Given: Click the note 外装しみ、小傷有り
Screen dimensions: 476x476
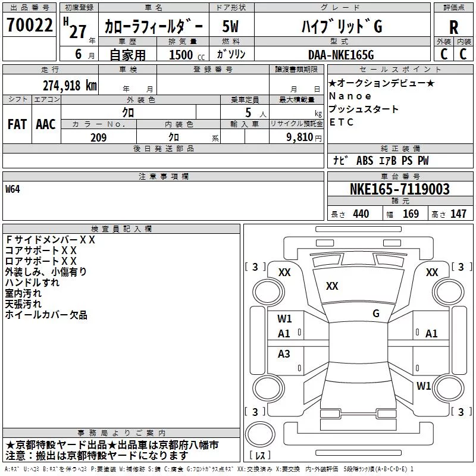Looking at the screenshot, I should point(46,272).
